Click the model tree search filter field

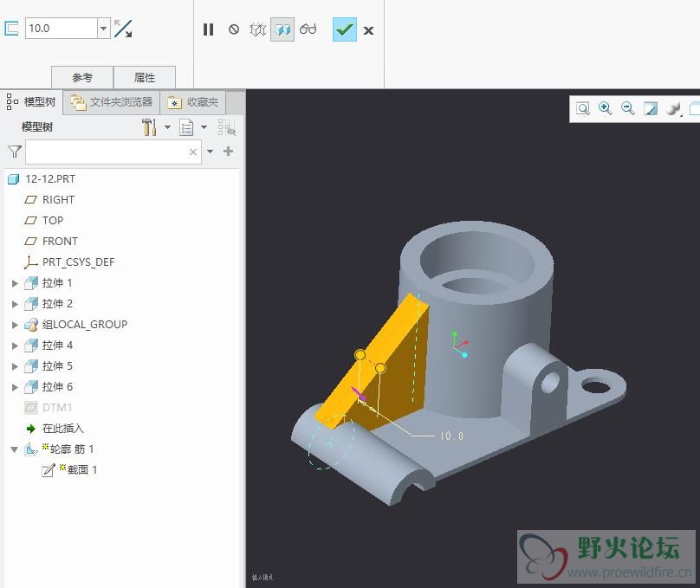pos(107,152)
